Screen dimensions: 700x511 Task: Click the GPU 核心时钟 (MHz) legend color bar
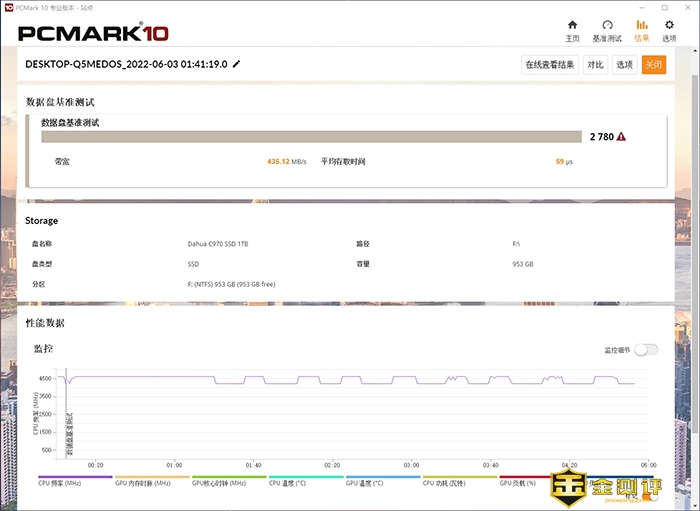pyautogui.click(x=229, y=478)
